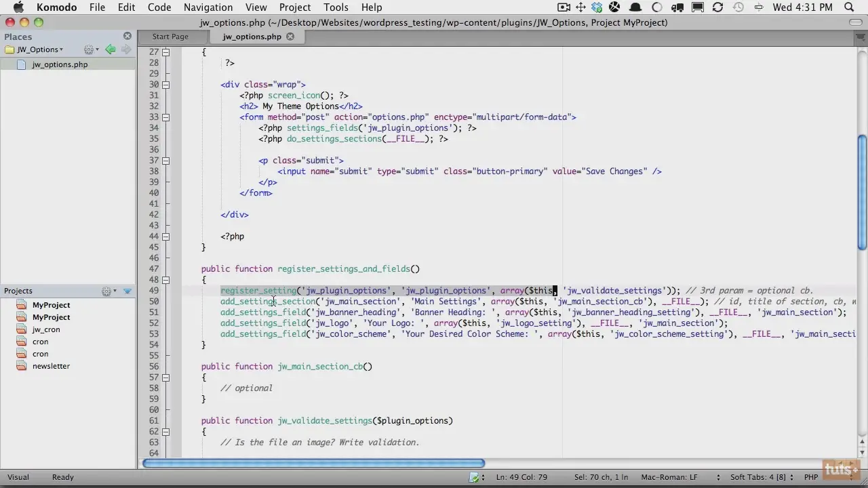868x488 pixels.
Task: Click the newsletter project folder icon
Action: point(21,366)
